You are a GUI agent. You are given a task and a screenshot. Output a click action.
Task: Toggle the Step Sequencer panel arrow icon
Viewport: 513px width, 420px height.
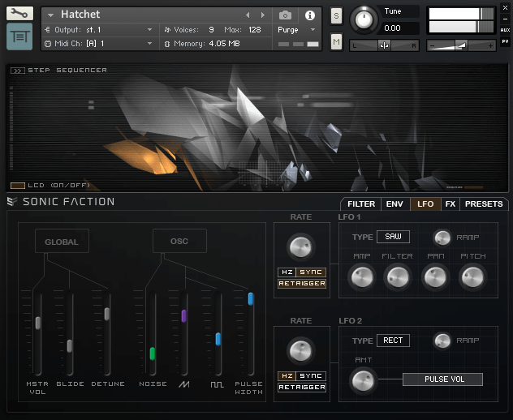click(x=18, y=71)
